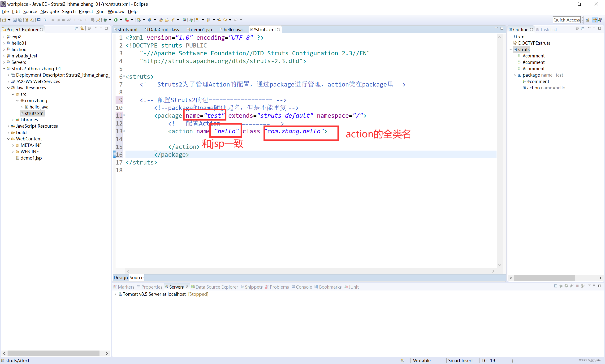The width and height of the screenshot is (605, 364).
Task: Open the Window menu
Action: tap(116, 11)
